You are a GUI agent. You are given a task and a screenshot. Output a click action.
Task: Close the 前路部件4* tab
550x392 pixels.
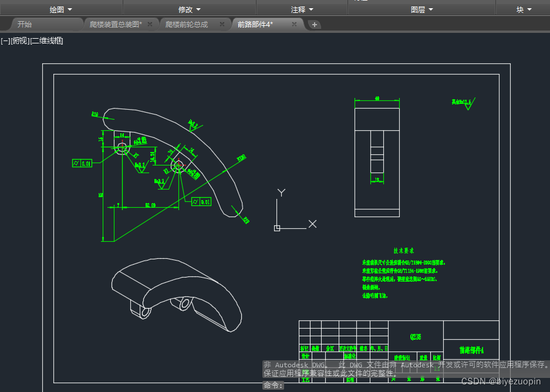coord(294,24)
